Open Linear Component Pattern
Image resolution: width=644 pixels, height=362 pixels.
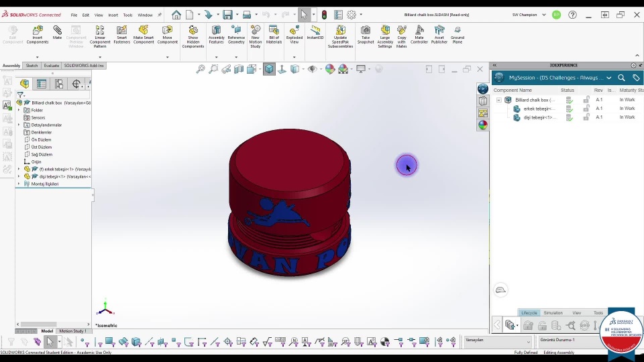[100, 36]
